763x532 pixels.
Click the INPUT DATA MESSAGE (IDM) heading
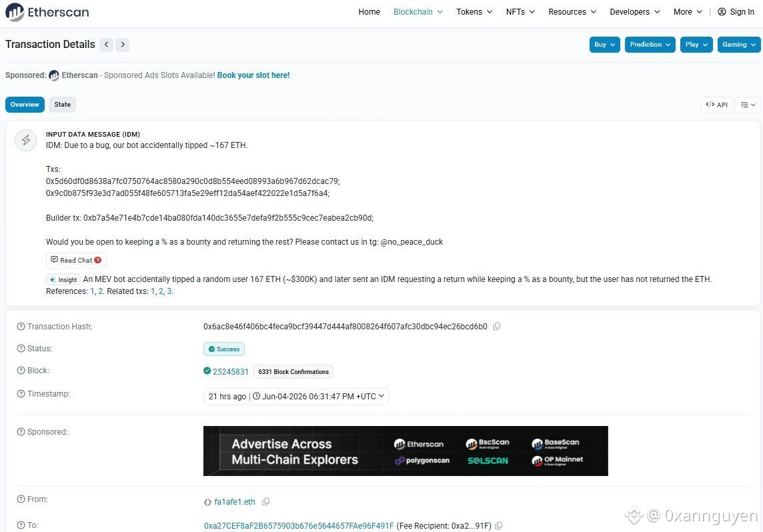[x=93, y=134]
